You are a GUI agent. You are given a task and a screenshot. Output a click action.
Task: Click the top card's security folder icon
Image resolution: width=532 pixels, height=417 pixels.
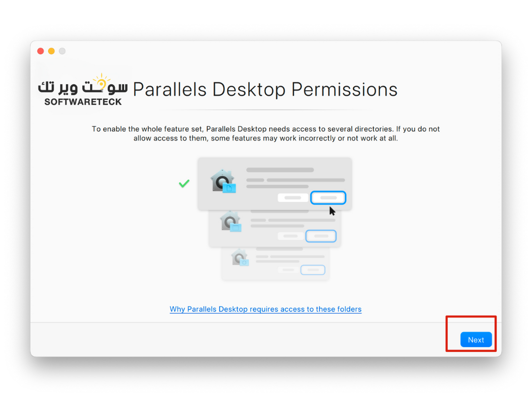pos(223,181)
